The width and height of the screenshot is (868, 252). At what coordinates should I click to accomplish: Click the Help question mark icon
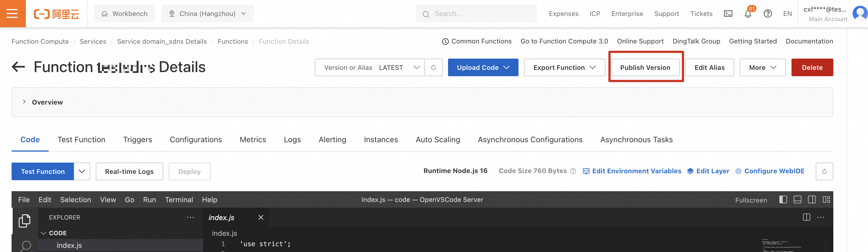point(768,13)
